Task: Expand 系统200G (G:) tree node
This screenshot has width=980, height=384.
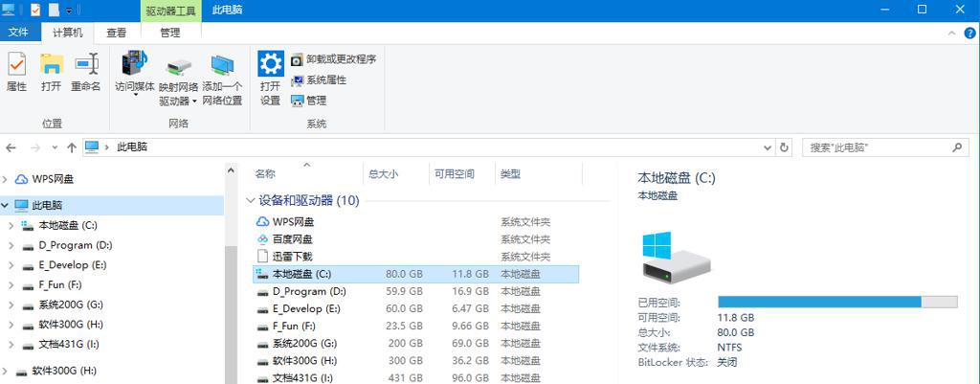Action: coord(11,305)
